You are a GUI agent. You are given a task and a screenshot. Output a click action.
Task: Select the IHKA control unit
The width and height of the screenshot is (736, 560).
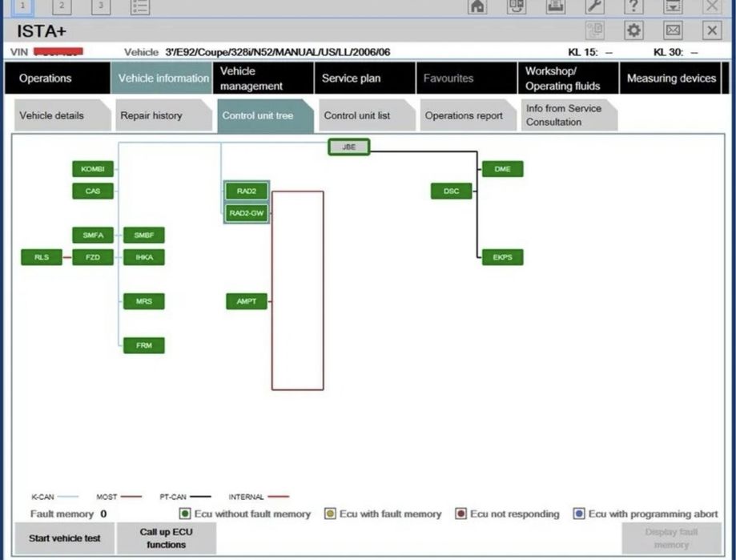point(143,257)
